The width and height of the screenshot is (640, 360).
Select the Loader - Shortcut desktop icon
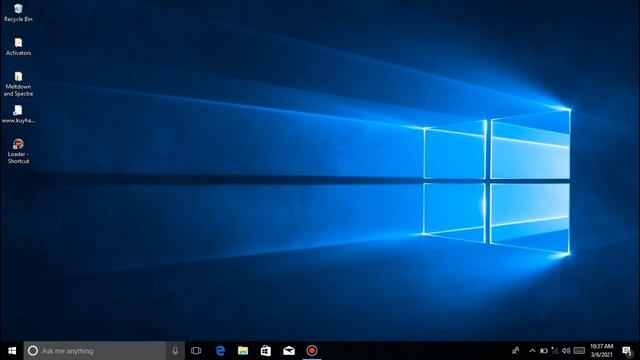click(18, 151)
